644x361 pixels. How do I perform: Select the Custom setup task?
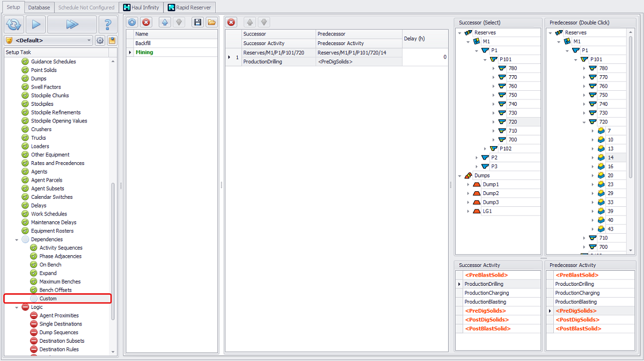click(x=48, y=299)
